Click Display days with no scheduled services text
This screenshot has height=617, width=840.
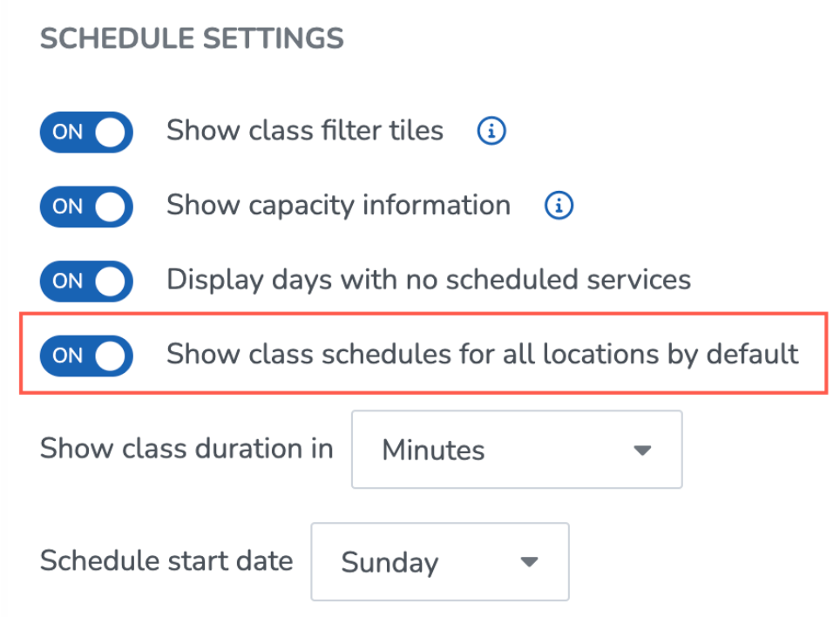429,281
